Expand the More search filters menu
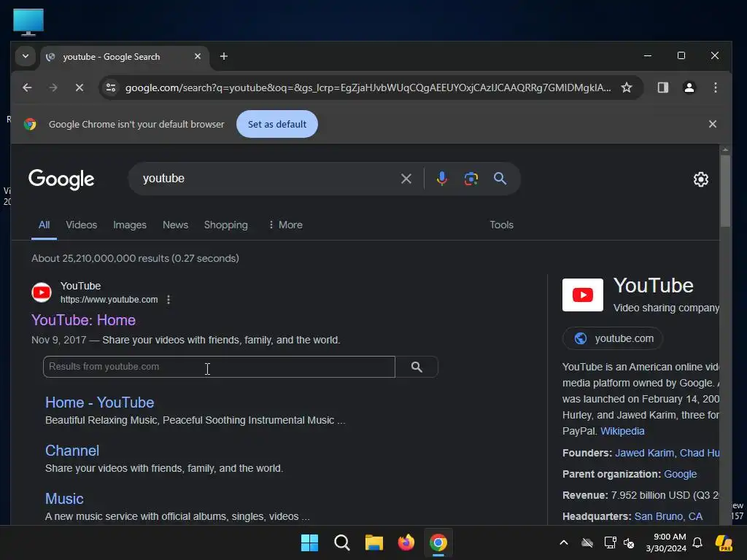Screen dimensions: 747x560 pyautogui.click(x=285, y=225)
